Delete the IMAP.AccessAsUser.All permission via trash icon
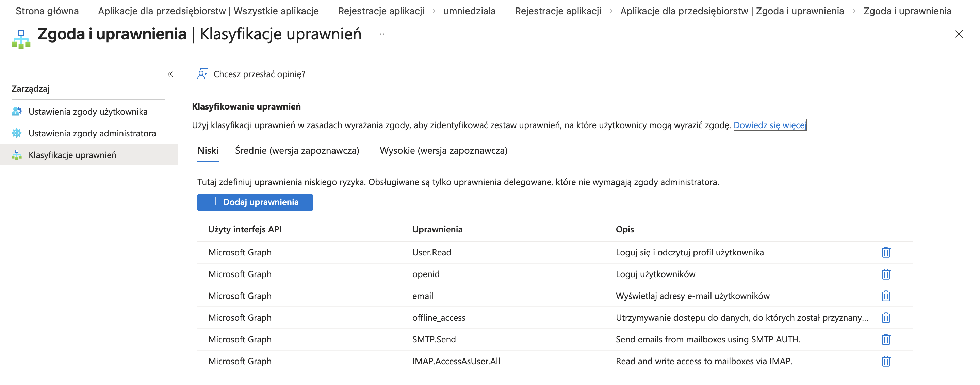This screenshot has width=980, height=385. point(886,361)
